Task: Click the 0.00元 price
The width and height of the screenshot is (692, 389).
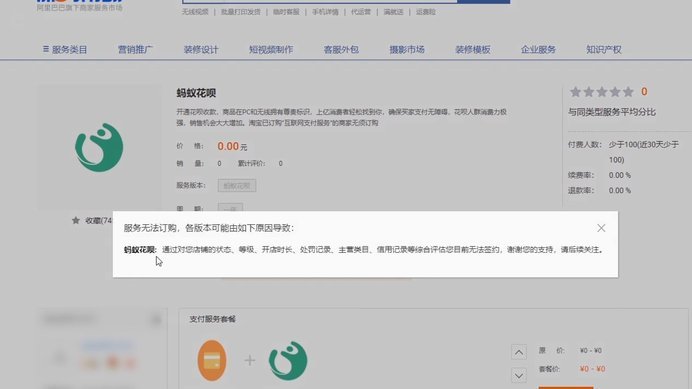Action: pyautogui.click(x=232, y=146)
